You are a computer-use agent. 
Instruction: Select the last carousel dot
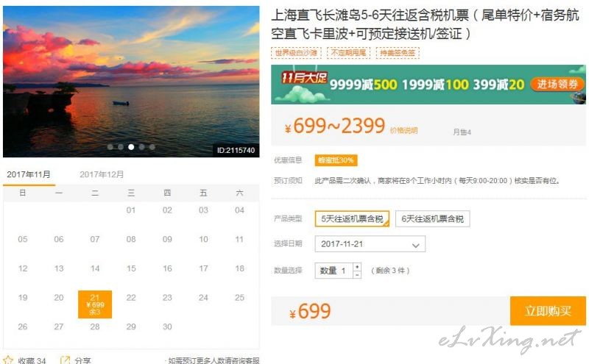click(x=152, y=147)
